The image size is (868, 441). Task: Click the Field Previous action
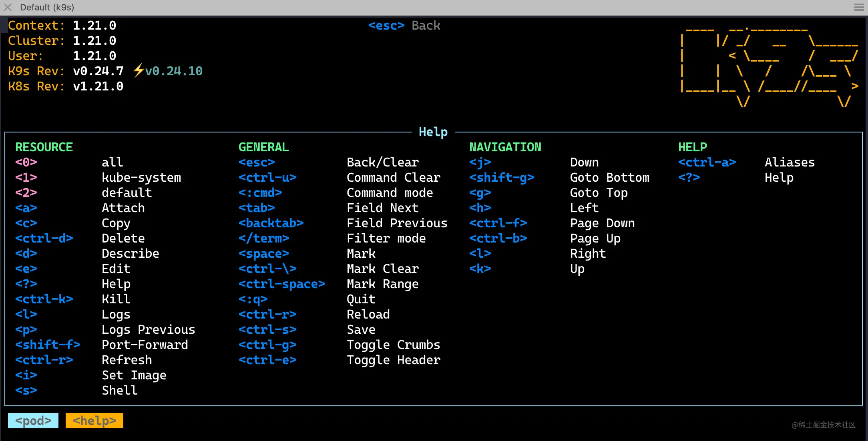tap(397, 223)
